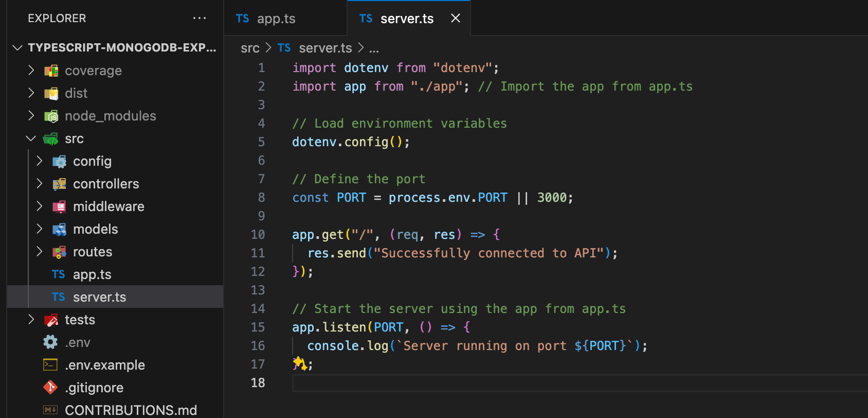This screenshot has width=868, height=418.
Task: Click line number 15 in the gutter
Action: [x=258, y=327]
